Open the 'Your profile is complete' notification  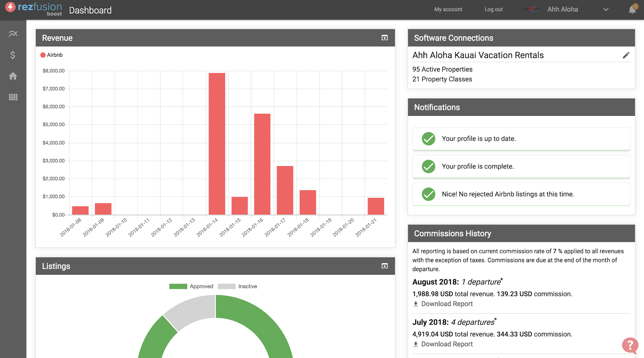pos(521,167)
